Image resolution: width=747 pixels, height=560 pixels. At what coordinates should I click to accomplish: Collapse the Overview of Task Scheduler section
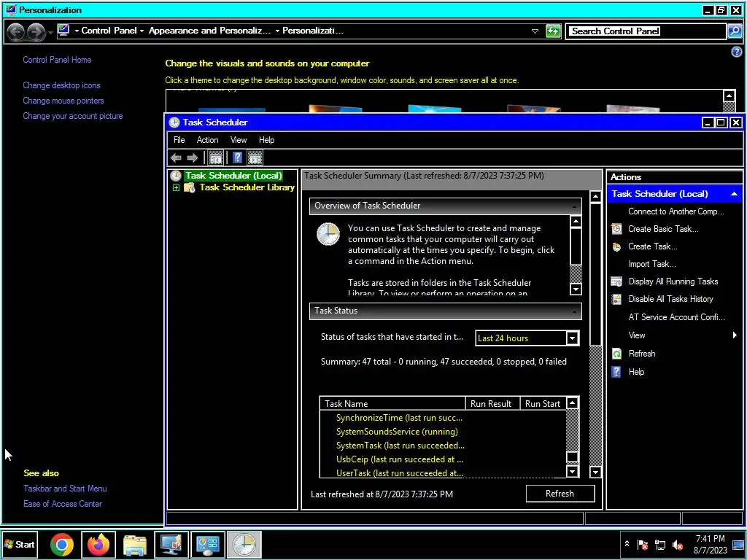point(574,206)
